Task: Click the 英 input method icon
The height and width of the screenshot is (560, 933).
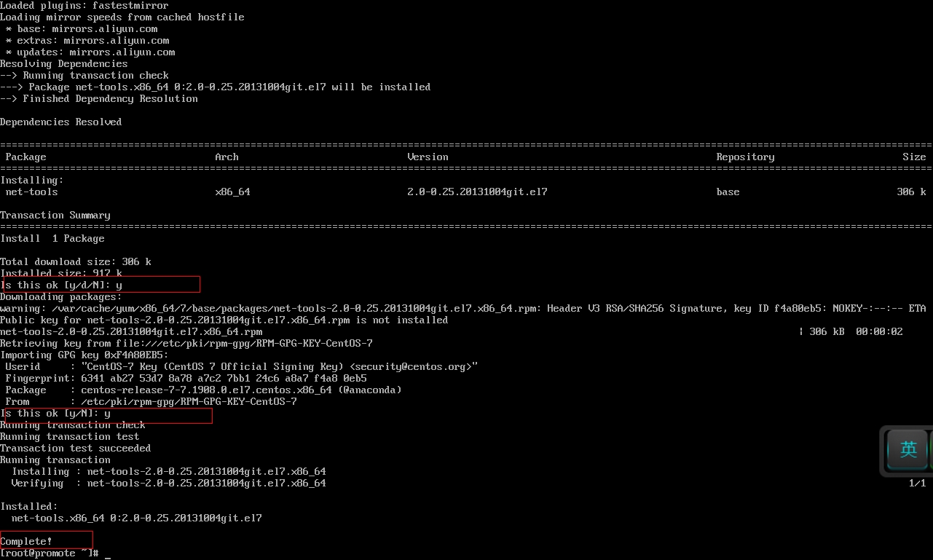Action: [908, 449]
